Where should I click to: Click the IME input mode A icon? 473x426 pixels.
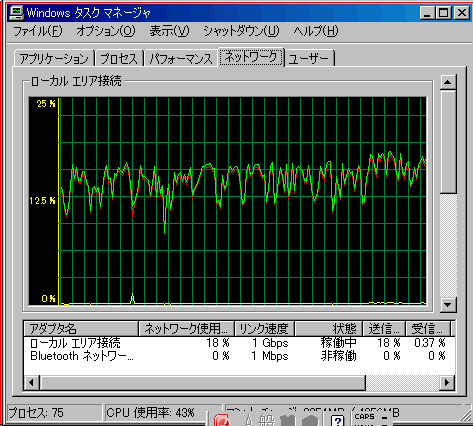tap(248, 420)
